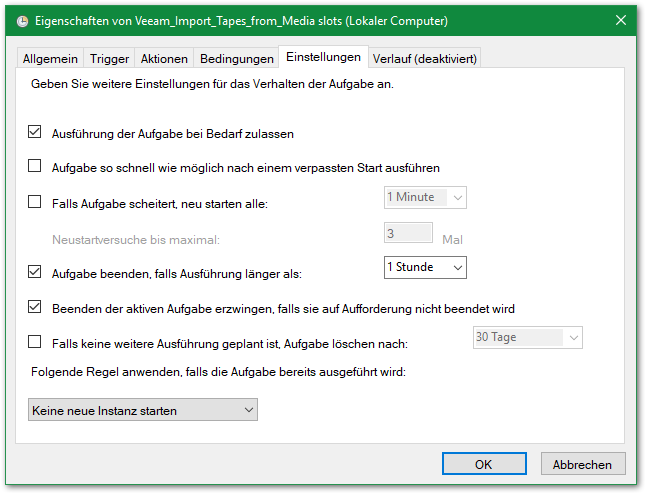The width and height of the screenshot is (646, 494).
Task: Uncheck 'Aufgabe beenden, falls Ausführung länger als'
Action: 35,272
